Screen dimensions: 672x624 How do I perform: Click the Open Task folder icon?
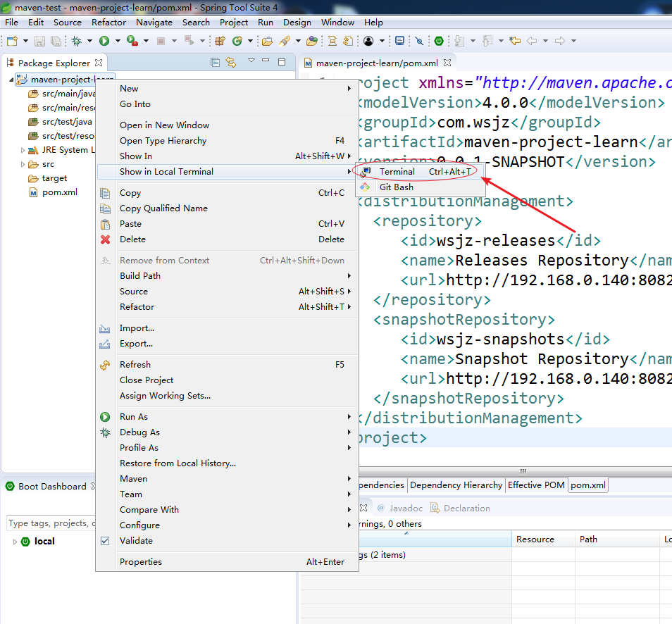coord(313,41)
